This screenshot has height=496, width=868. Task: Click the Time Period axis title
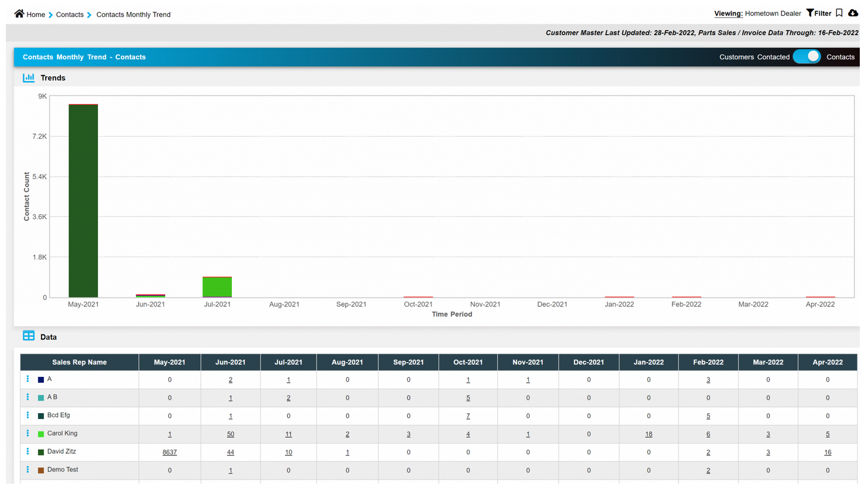(452, 315)
